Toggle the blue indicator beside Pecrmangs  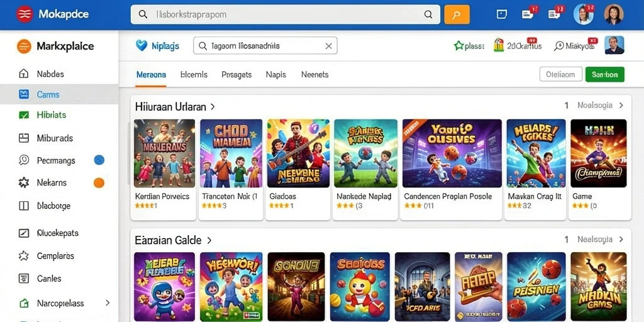[x=99, y=160]
